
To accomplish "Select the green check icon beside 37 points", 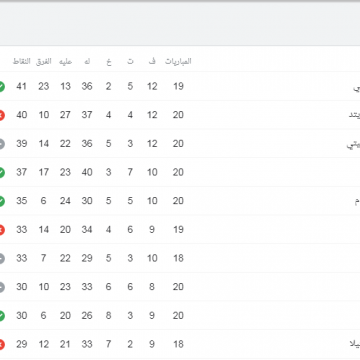I will tap(1, 173).
